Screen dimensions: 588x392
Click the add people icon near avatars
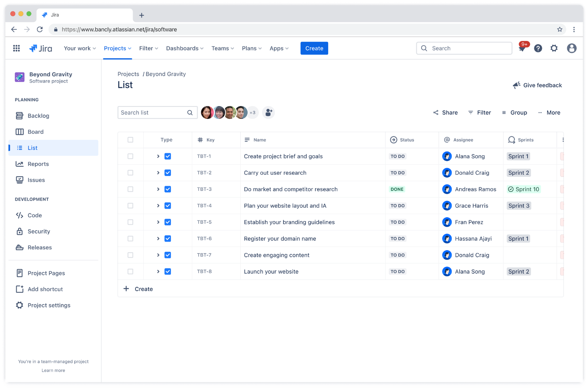point(268,112)
